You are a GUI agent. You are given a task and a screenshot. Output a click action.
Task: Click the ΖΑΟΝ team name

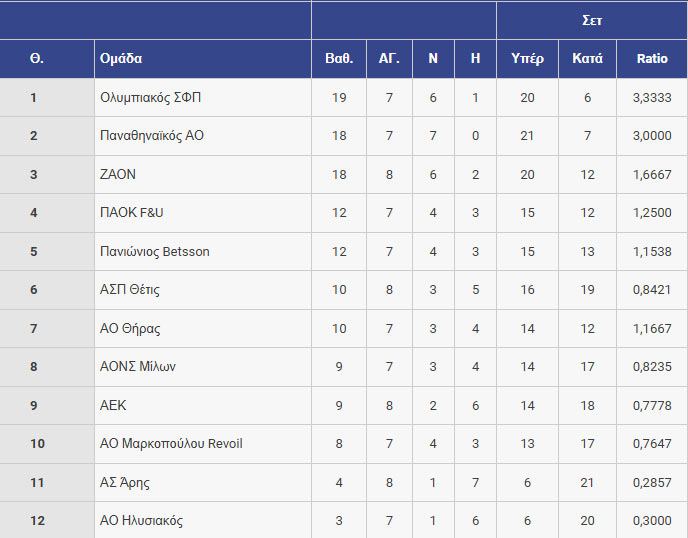tap(118, 175)
